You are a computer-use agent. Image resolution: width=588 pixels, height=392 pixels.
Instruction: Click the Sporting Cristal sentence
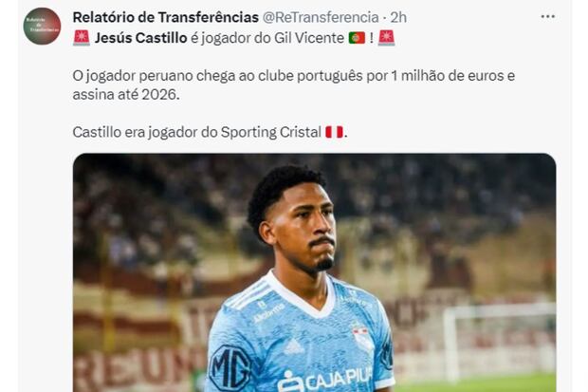click(210, 132)
